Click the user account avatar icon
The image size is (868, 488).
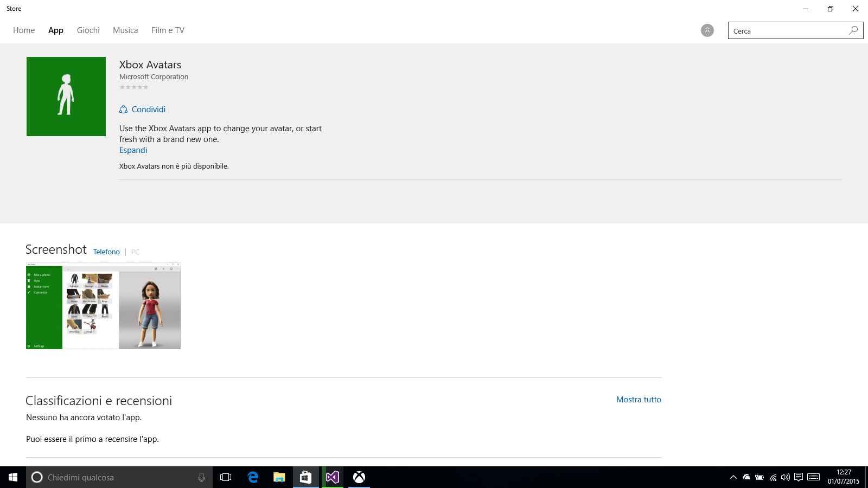[x=707, y=30]
